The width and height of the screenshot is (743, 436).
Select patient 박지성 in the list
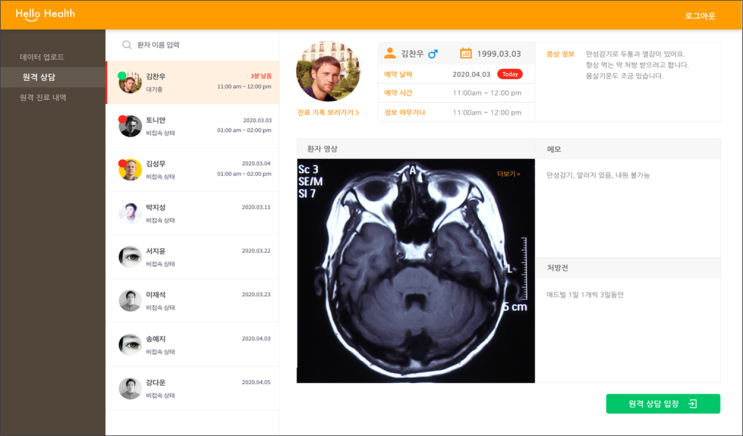click(192, 213)
